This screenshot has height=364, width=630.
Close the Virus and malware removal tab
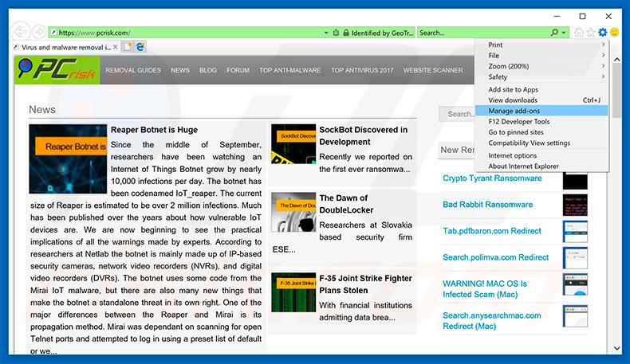(x=116, y=47)
